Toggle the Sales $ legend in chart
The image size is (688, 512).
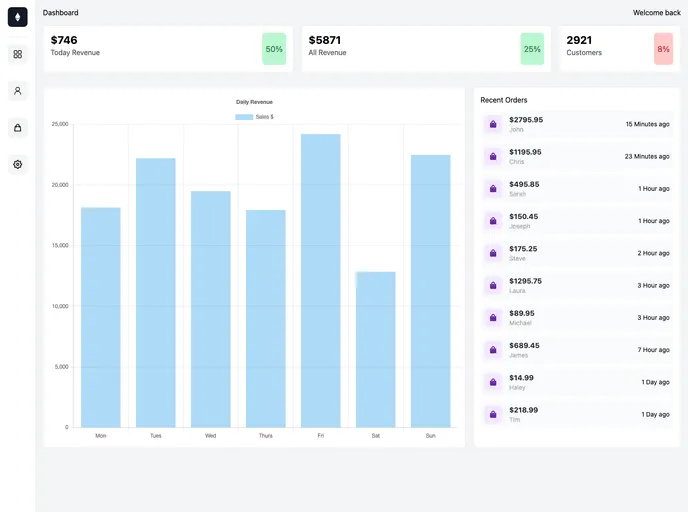click(254, 117)
